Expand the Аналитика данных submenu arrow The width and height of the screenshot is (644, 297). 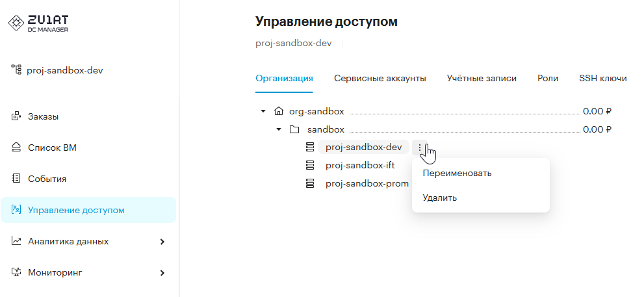162,242
